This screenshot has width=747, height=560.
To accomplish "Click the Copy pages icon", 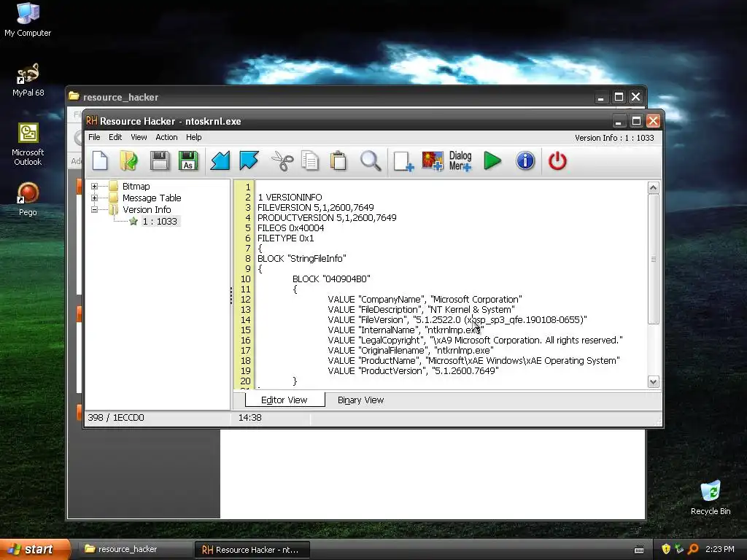I will pos(310,161).
